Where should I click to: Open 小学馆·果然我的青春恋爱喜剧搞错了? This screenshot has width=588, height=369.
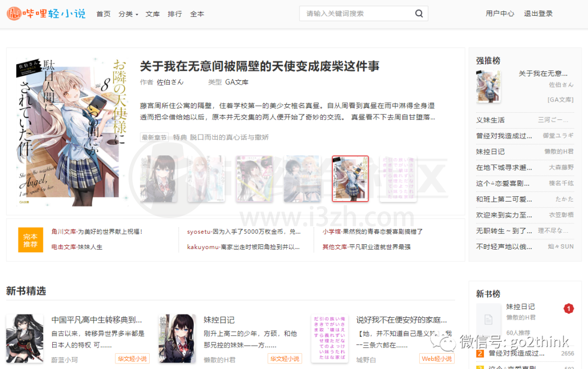(372, 232)
